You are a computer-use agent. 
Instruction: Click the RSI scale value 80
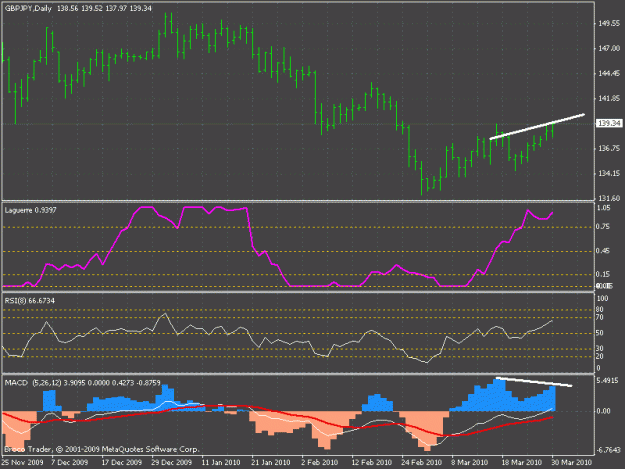[600, 310]
